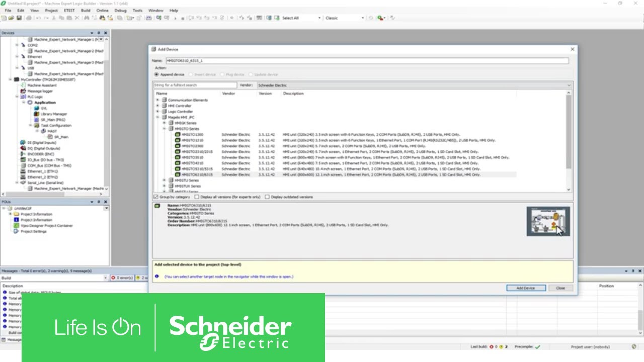This screenshot has width=644, height=362.
Task: Expand the Communication Elements category
Action: click(x=157, y=100)
